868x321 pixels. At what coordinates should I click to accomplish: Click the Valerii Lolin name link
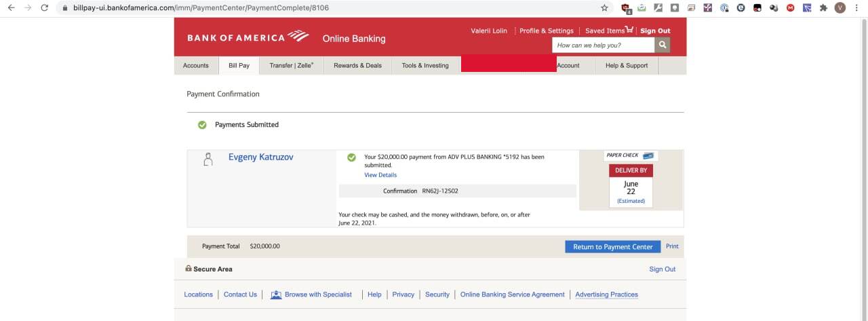(x=489, y=31)
